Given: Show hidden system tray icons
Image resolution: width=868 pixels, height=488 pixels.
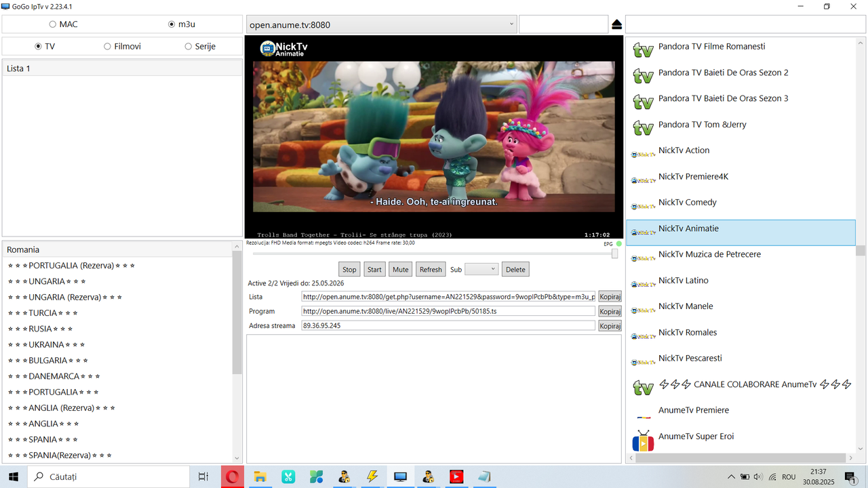Looking at the screenshot, I should [731, 476].
